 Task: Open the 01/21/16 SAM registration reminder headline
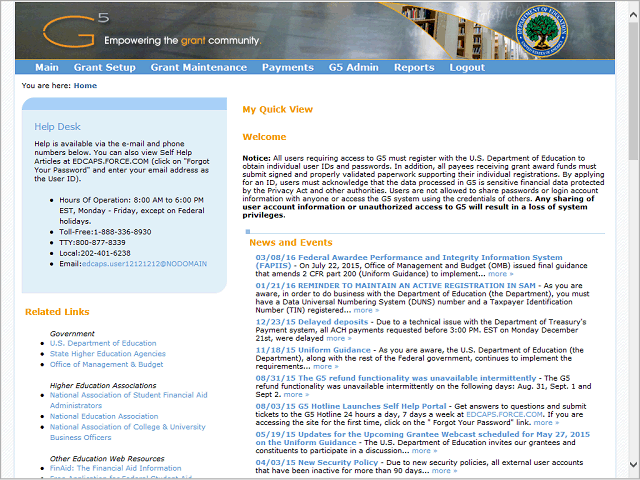tap(396, 286)
